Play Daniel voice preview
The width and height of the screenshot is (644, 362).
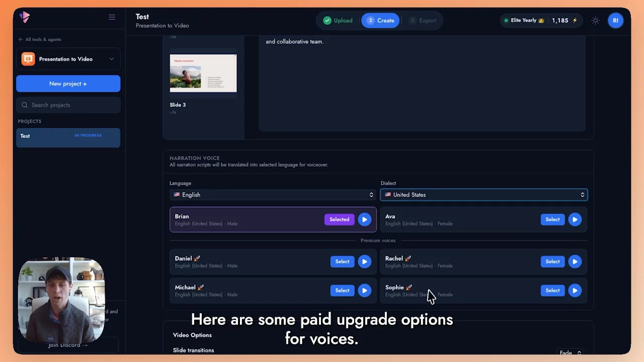click(x=364, y=261)
